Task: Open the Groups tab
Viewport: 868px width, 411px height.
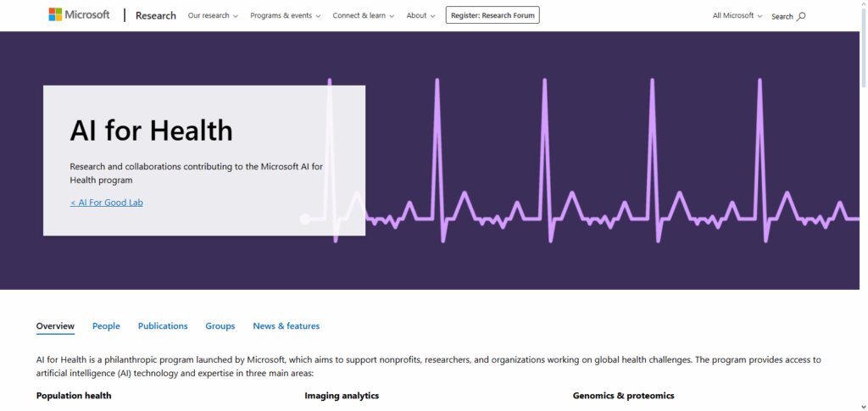Action: pyautogui.click(x=220, y=326)
